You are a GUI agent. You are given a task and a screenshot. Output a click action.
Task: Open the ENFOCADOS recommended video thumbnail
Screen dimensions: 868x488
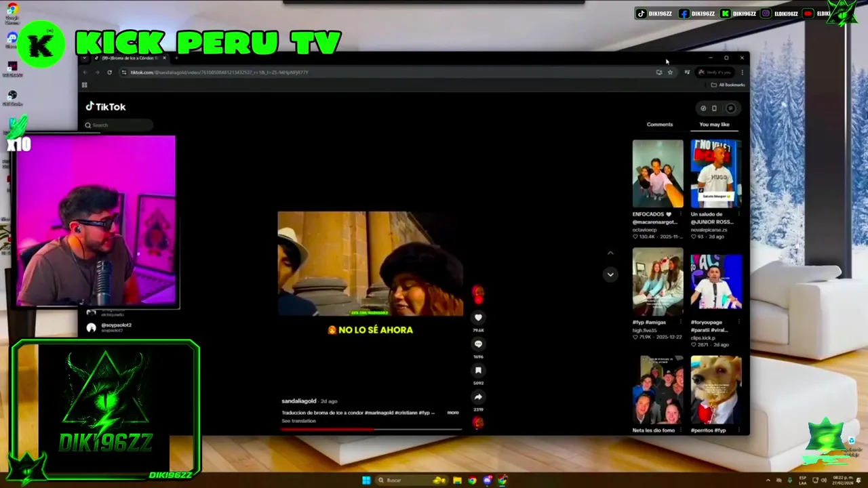point(658,174)
